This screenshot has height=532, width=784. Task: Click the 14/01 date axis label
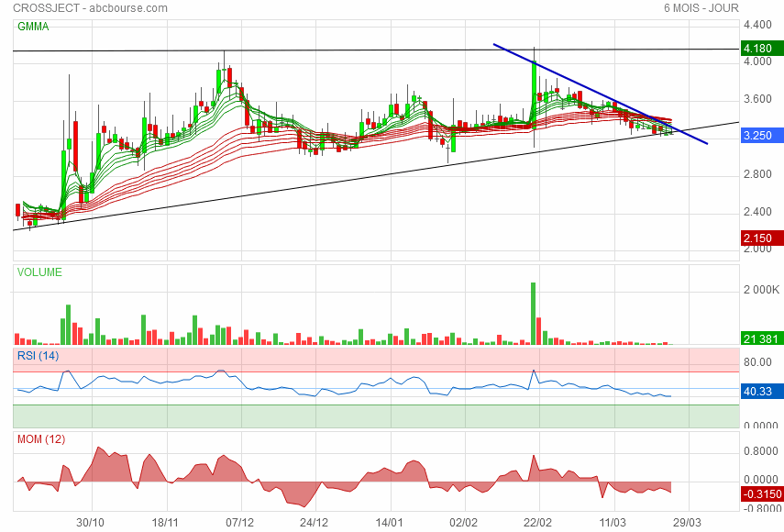(389, 523)
